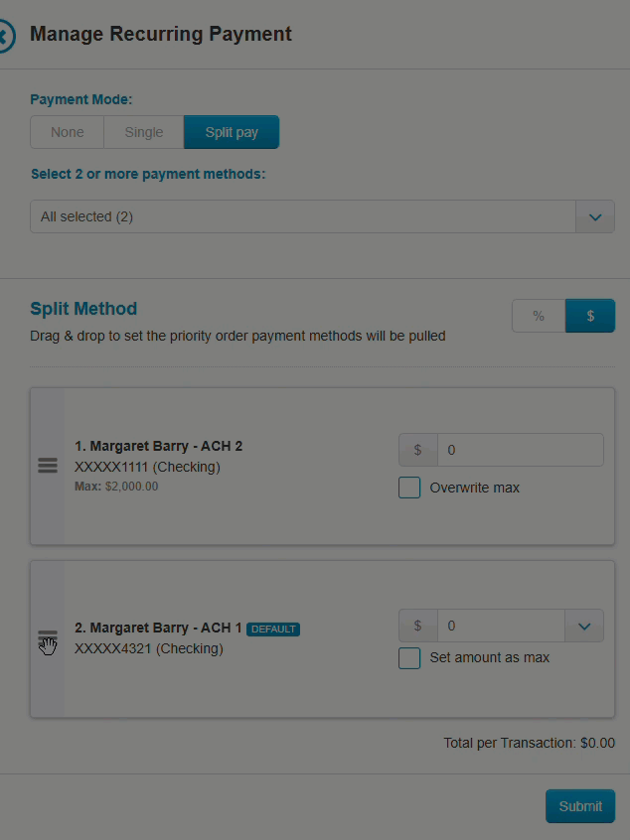The image size is (630, 840).
Task: Focus the ACH 2 dollar amount field
Action: (520, 450)
